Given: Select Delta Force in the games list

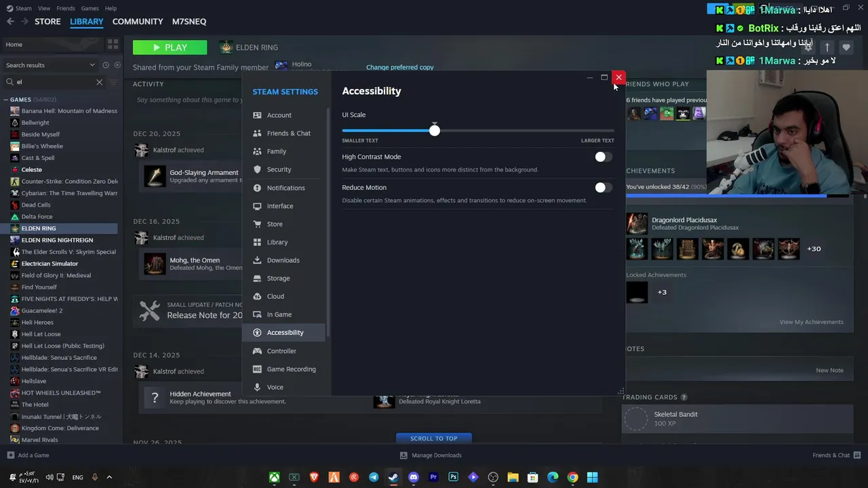Looking at the screenshot, I should (37, 217).
